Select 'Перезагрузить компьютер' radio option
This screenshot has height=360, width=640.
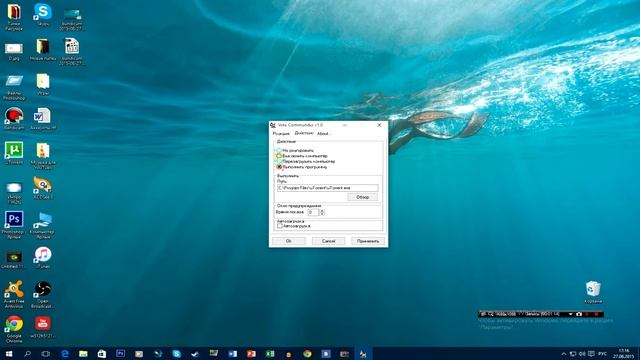(x=280, y=161)
